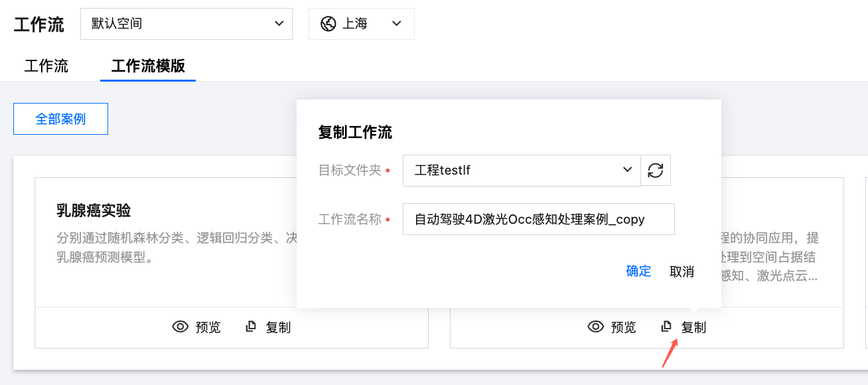
Task: Click 复制 text on the second card
Action: 694,327
